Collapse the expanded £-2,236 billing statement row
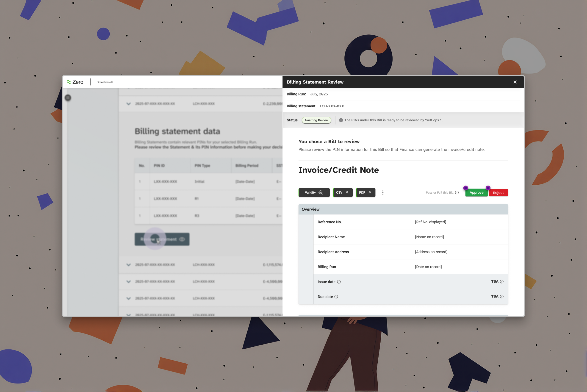This screenshot has height=392, width=587. (128, 104)
